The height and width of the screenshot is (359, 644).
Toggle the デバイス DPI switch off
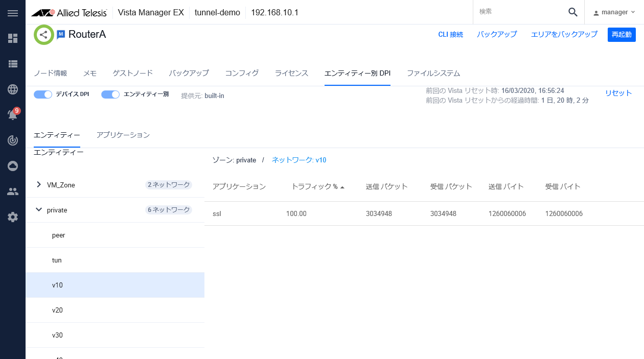[x=43, y=94]
